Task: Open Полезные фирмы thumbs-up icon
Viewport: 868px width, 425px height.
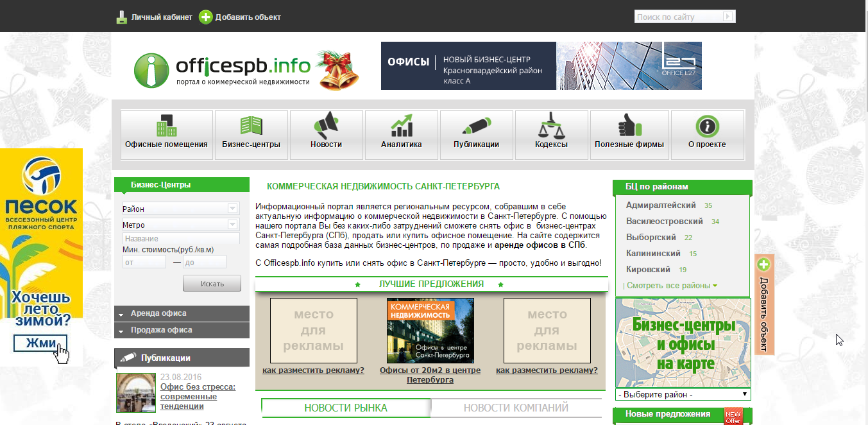Action: pyautogui.click(x=629, y=126)
